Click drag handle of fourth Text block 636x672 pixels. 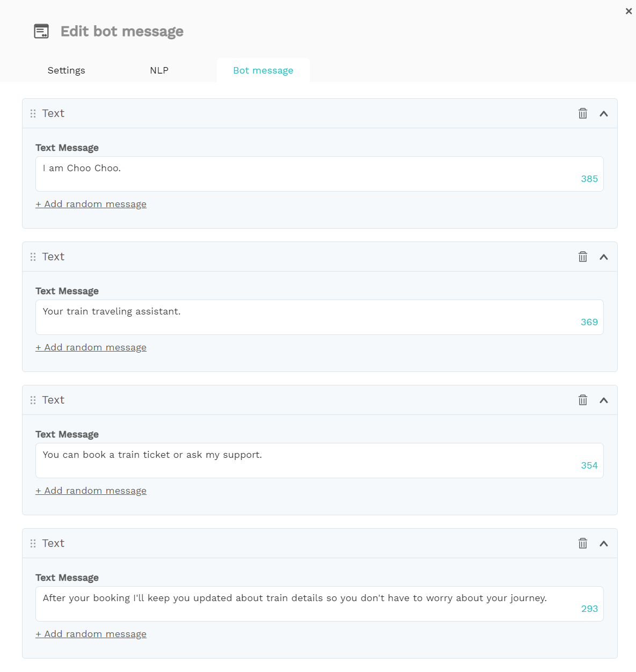33,543
